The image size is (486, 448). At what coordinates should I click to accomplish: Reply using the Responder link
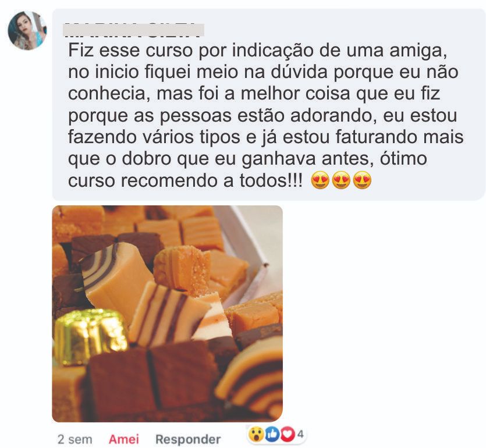[x=188, y=439]
